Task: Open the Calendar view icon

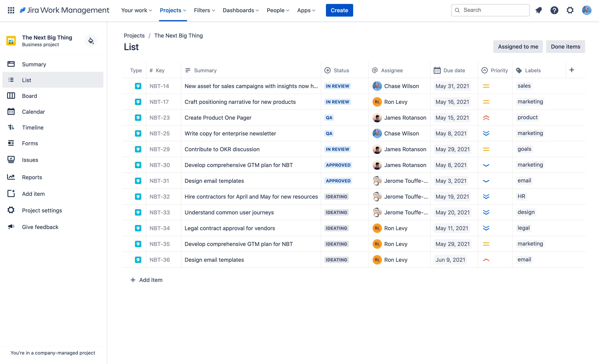Action: click(11, 112)
